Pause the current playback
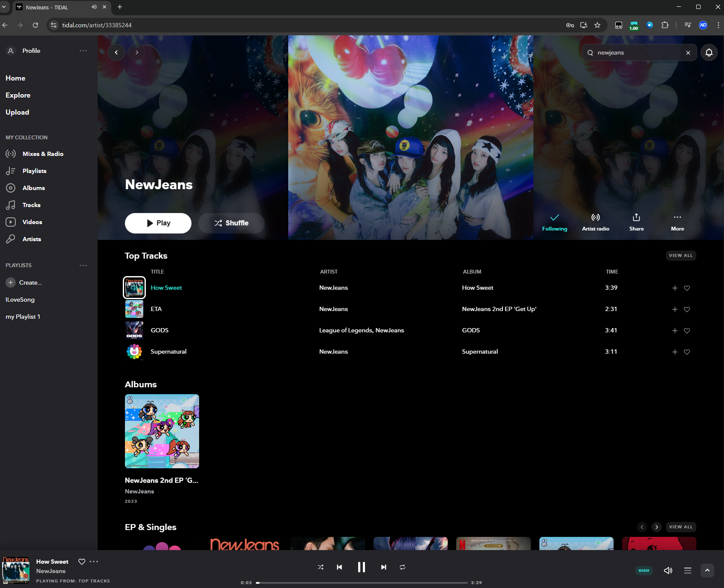724x588 pixels. tap(362, 567)
